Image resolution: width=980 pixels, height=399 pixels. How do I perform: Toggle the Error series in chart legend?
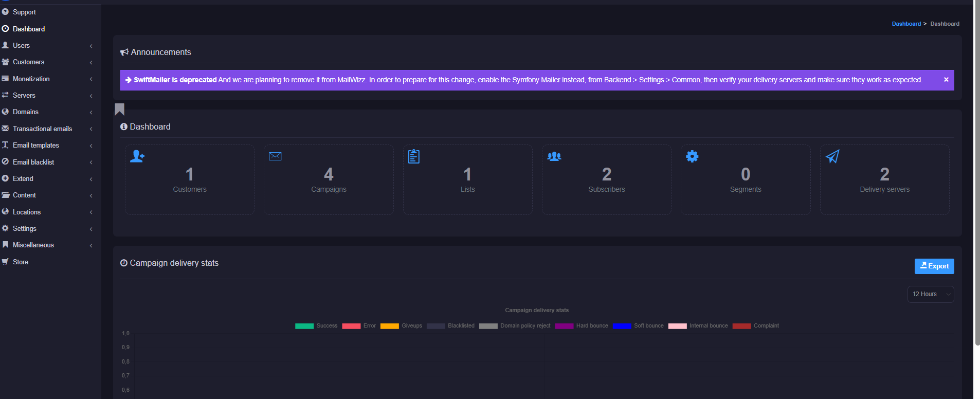pyautogui.click(x=359, y=326)
